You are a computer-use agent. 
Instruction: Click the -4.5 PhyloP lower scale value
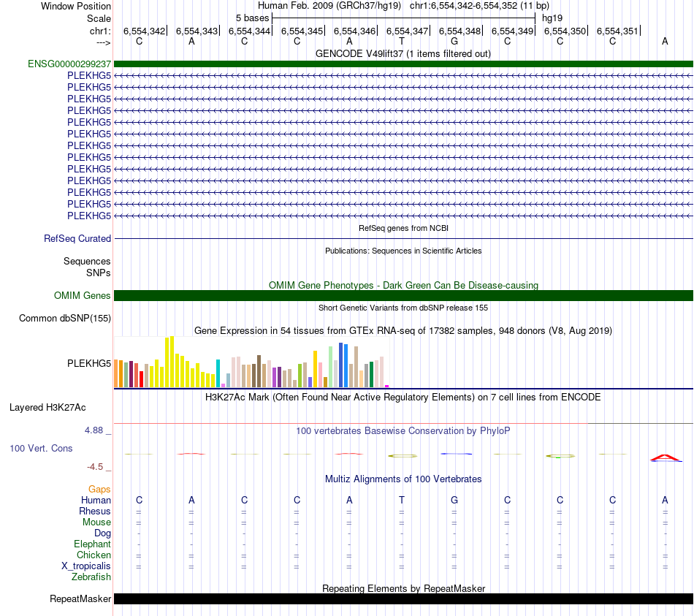pyautogui.click(x=95, y=466)
